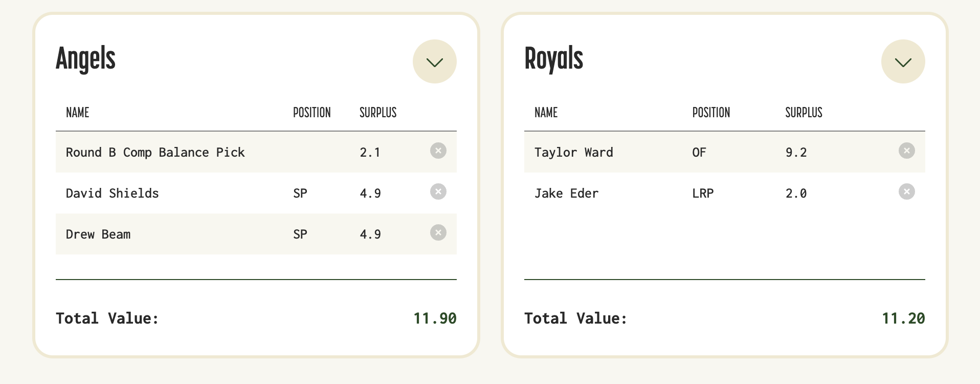Viewport: 980px width, 384px height.
Task: Click the Angels SURPLUS column header
Action: 378,113
